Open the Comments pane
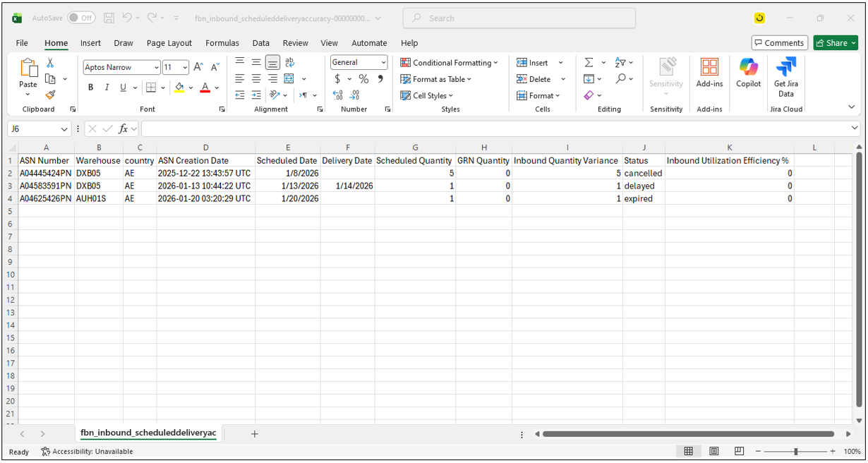 point(779,43)
